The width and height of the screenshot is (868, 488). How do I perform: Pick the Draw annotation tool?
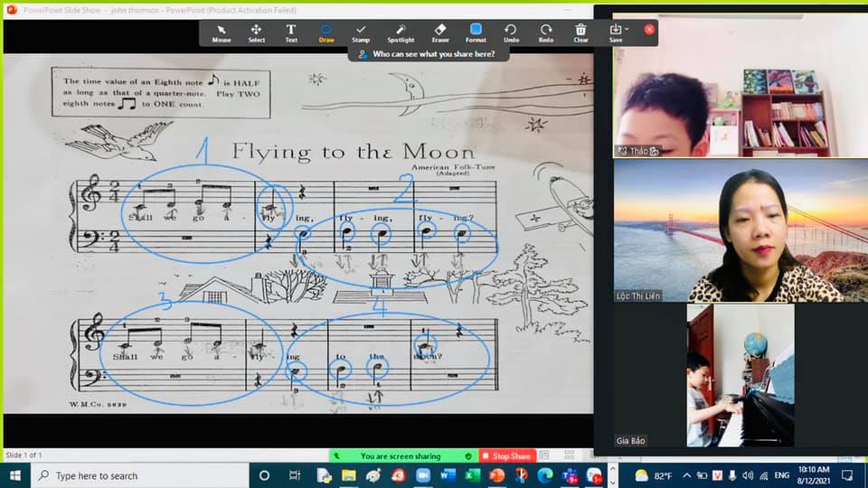coord(326,33)
